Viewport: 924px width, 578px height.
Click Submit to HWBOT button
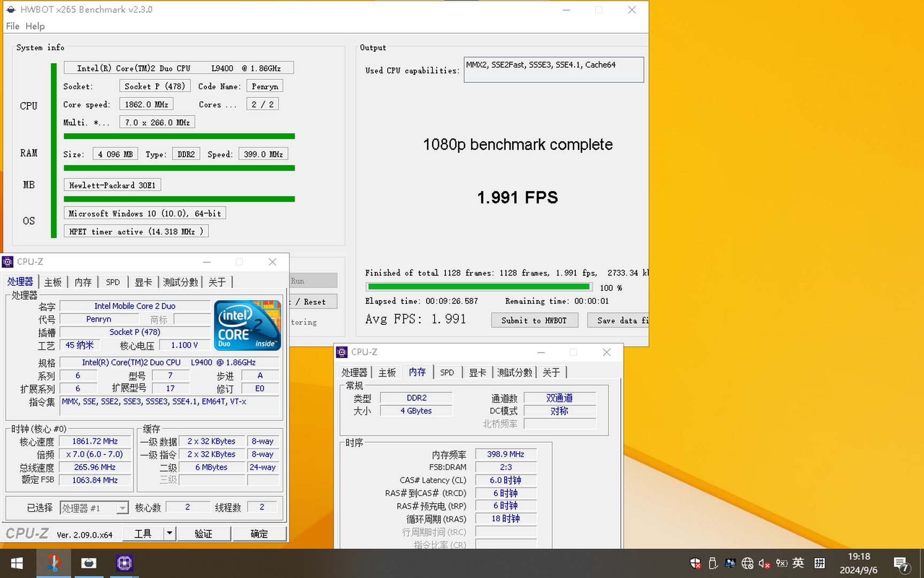534,320
